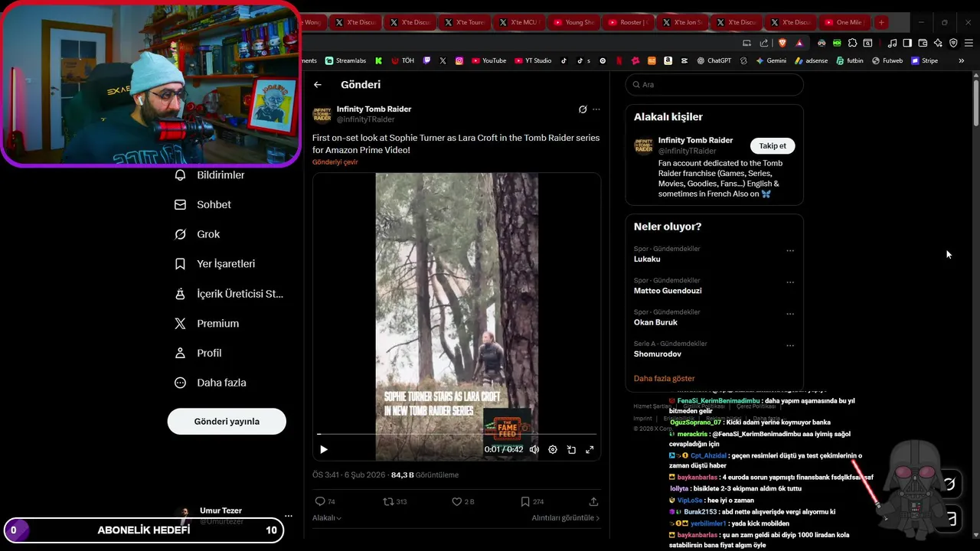Open the YouTube bookmark

pyautogui.click(x=489, y=60)
